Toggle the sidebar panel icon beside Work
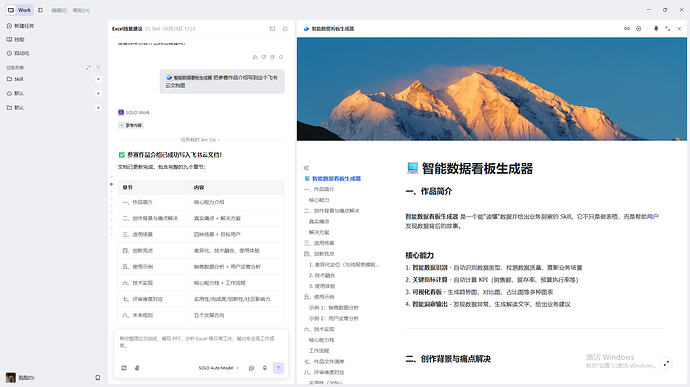This screenshot has height=387, width=690. pyautogui.click(x=40, y=10)
